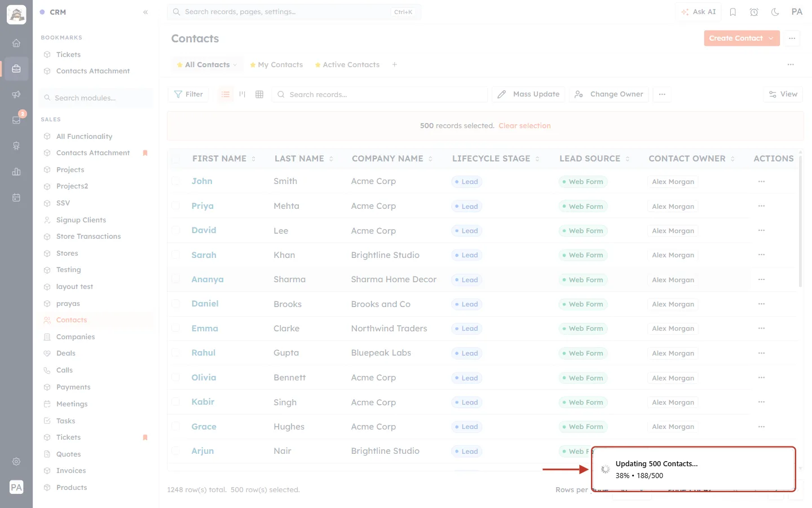The height and width of the screenshot is (508, 812).
Task: Toggle the select-all checkbox in header
Action: [x=175, y=159]
